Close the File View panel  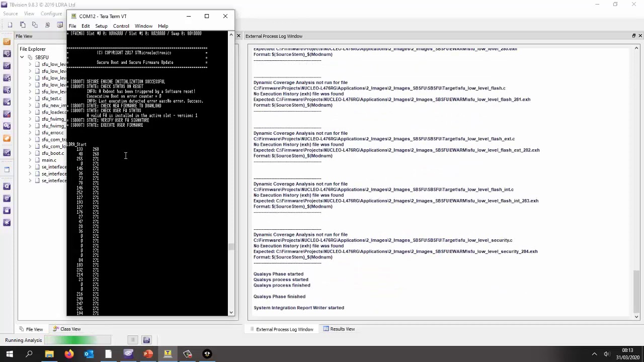(238, 36)
